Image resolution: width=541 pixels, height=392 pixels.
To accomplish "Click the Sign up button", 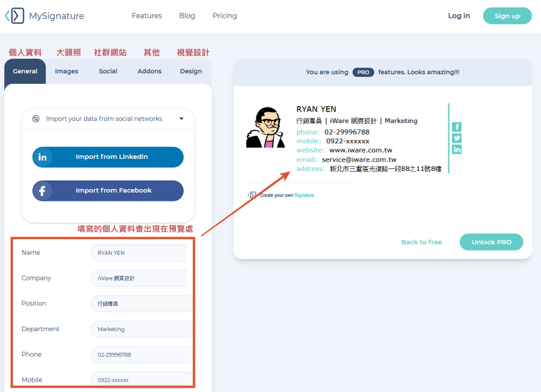I will point(507,16).
